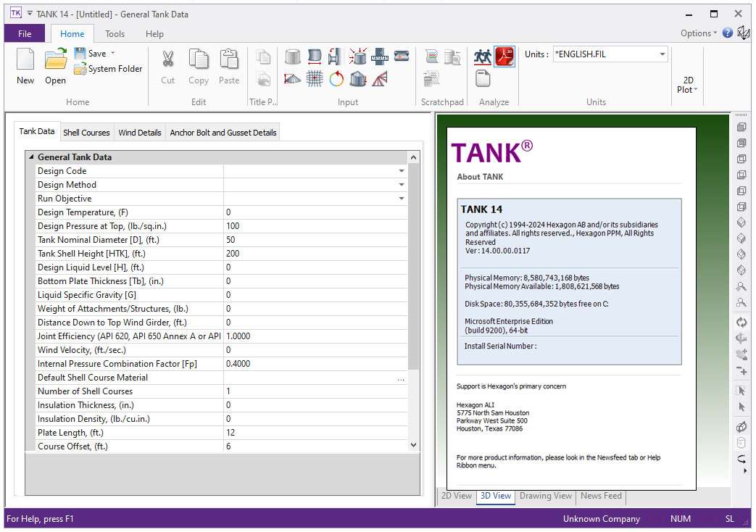Screen dimensions: 756x532
Task: Open the Units file combo box
Action: point(610,54)
